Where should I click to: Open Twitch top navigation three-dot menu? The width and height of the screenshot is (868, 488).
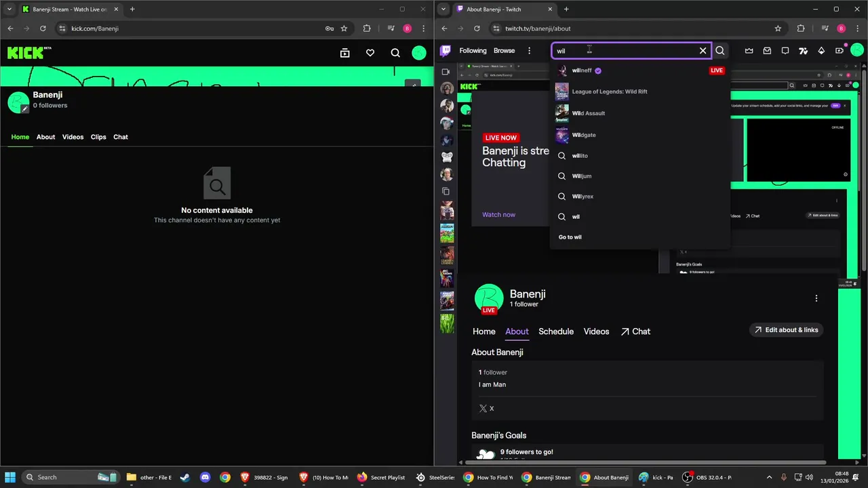tap(530, 51)
